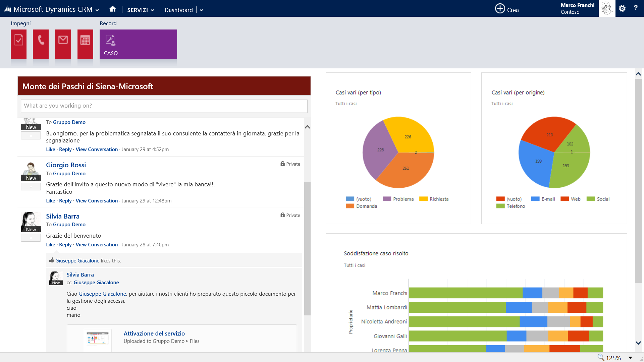644x362 pixels.
Task: Click View Conversation on Silvia Barra post
Action: (96, 244)
